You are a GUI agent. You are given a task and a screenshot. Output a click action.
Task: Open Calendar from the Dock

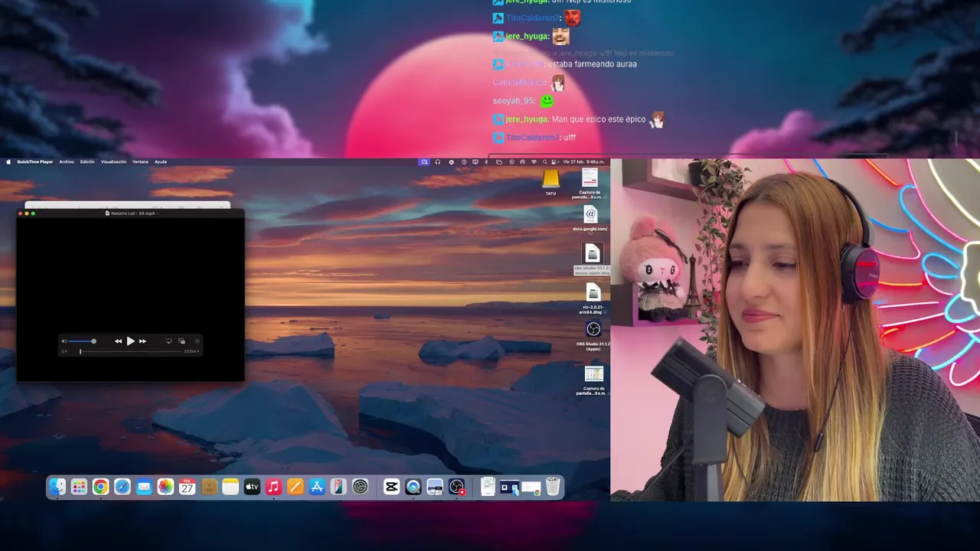click(x=188, y=487)
